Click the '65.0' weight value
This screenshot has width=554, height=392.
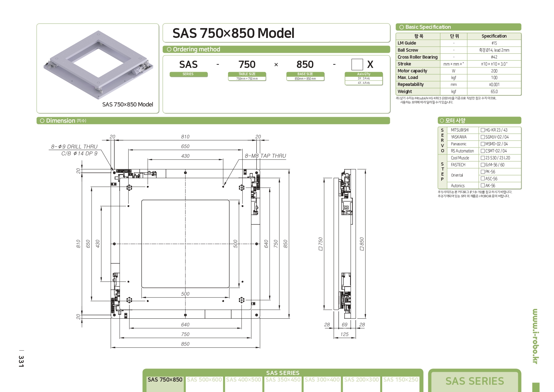(x=494, y=92)
